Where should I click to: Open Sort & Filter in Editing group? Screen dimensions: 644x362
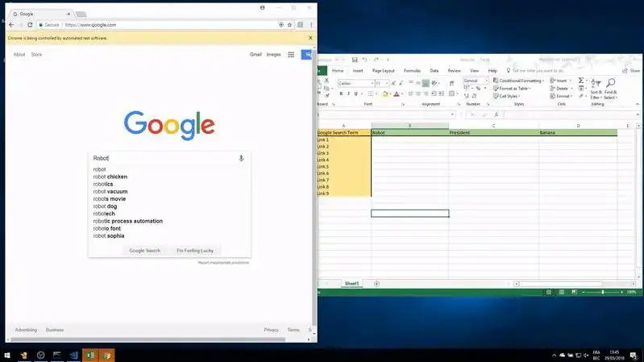596,89
